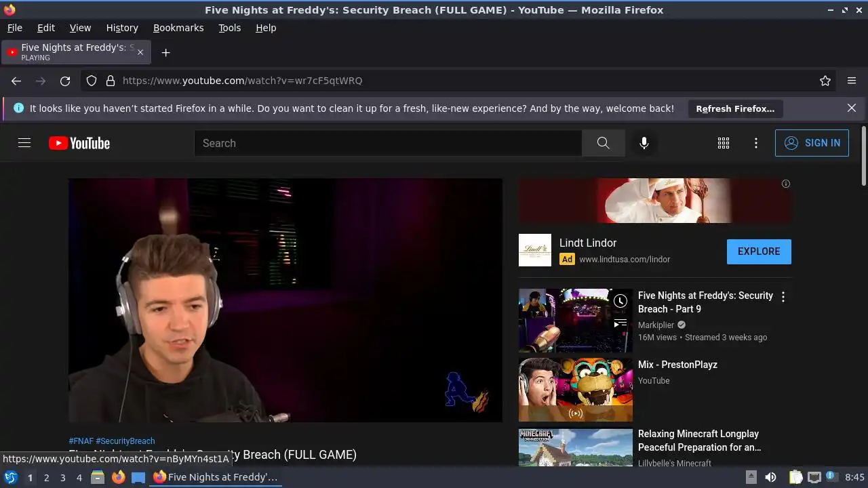
Task: Click the Lindt logo thumbnail
Action: (x=535, y=250)
